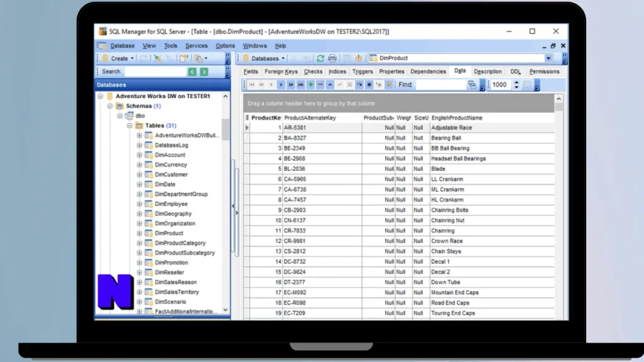Select DatabaseLog table in tree

point(171,145)
